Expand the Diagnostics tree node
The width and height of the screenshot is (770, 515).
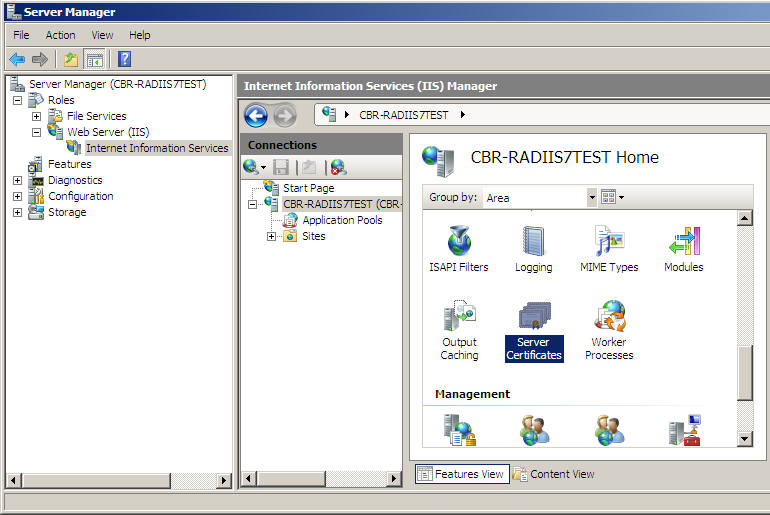click(17, 180)
